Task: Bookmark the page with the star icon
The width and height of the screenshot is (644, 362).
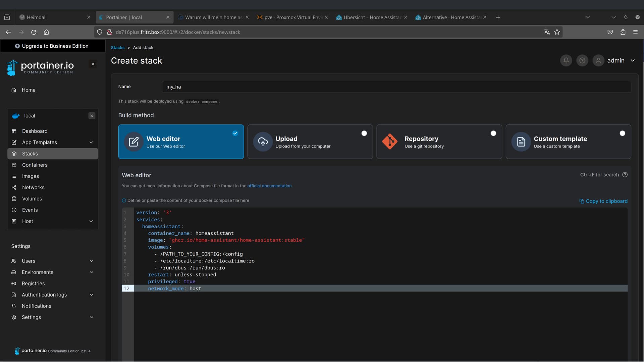Action: (557, 32)
